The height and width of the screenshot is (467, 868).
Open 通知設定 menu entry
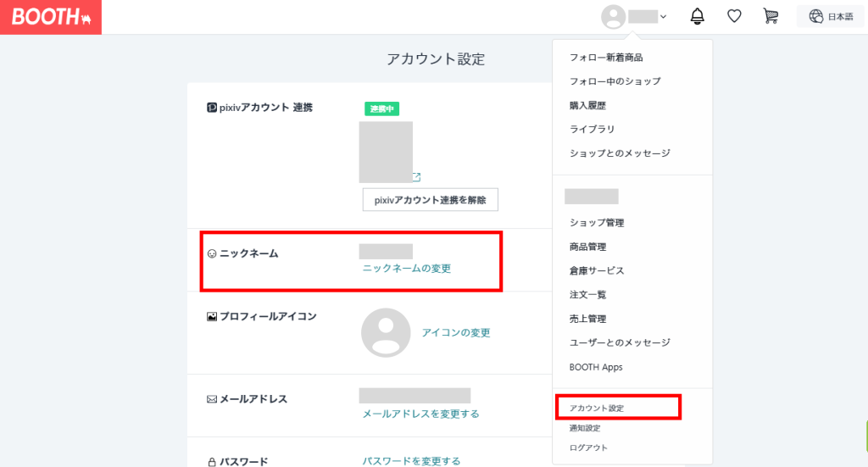(x=585, y=428)
